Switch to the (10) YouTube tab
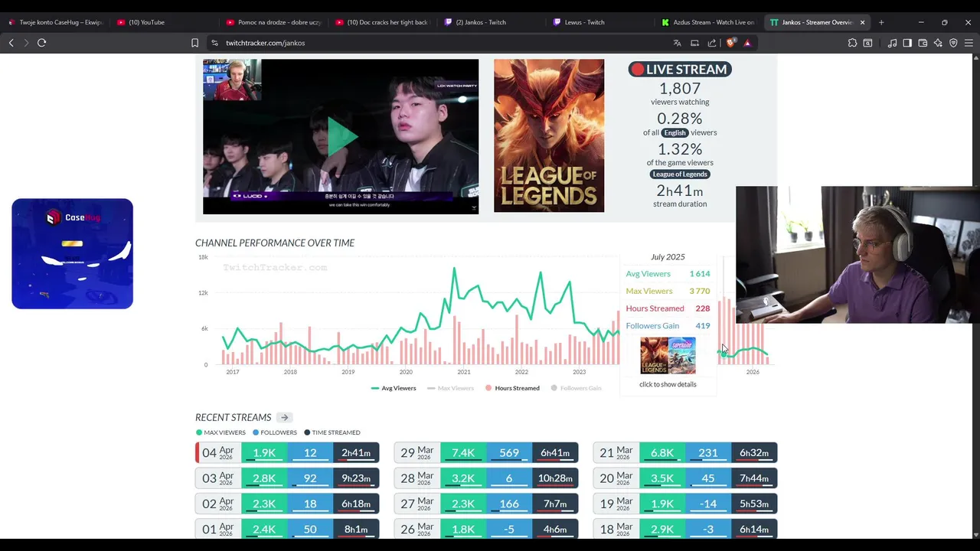This screenshot has width=980, height=551. click(x=162, y=22)
